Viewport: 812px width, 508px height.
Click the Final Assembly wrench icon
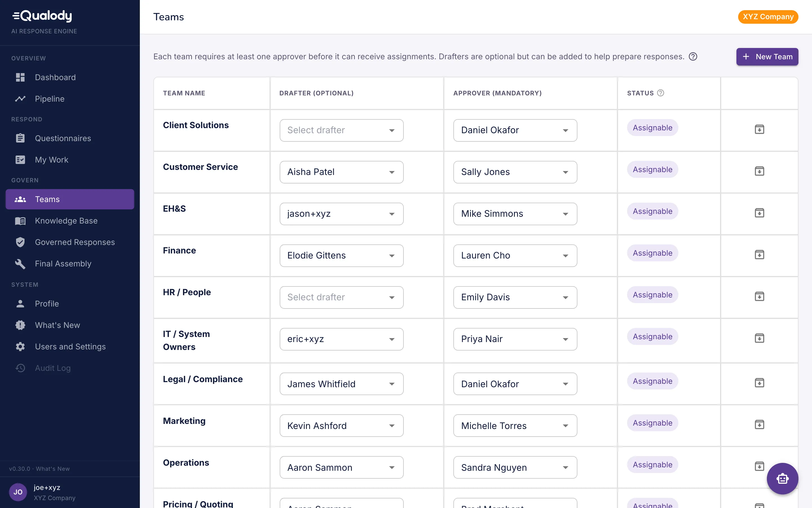coord(20,264)
